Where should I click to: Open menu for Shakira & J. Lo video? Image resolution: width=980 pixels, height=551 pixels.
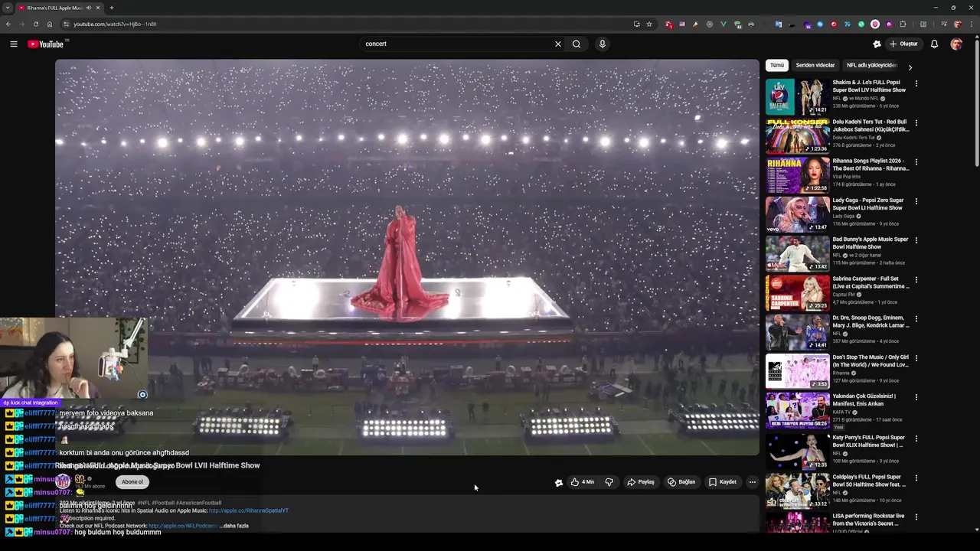(916, 83)
